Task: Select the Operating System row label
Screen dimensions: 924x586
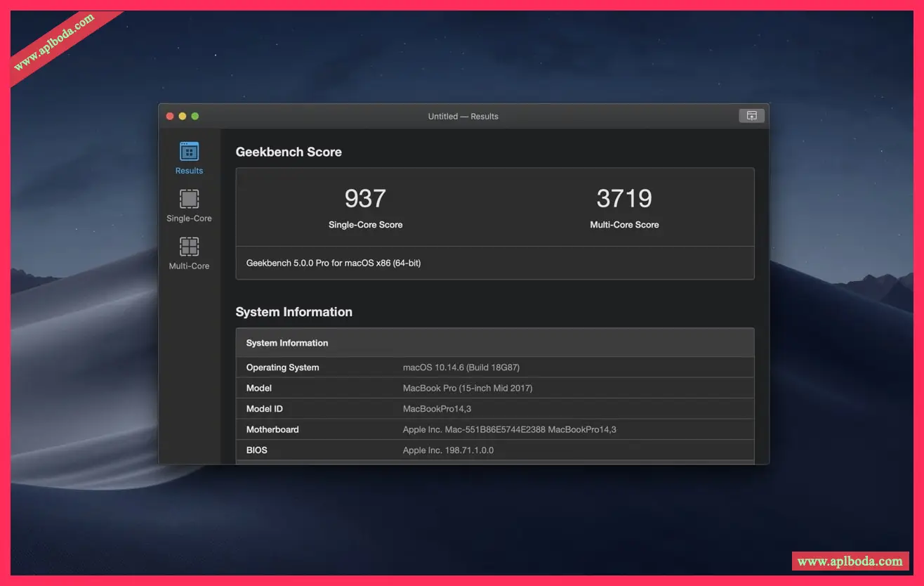Action: click(282, 367)
